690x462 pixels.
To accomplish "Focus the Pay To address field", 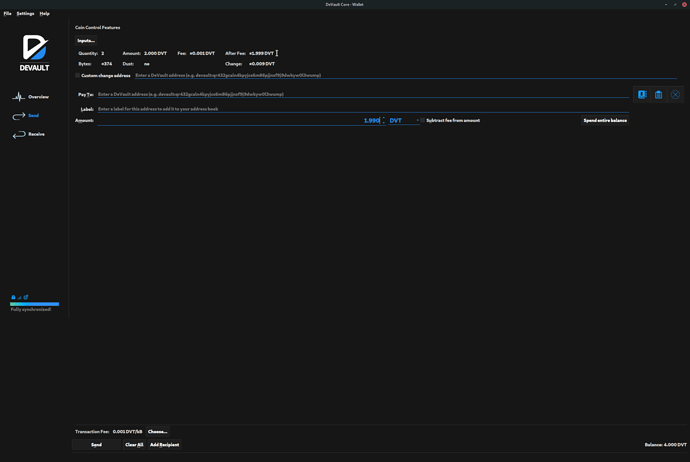I will coord(363,95).
